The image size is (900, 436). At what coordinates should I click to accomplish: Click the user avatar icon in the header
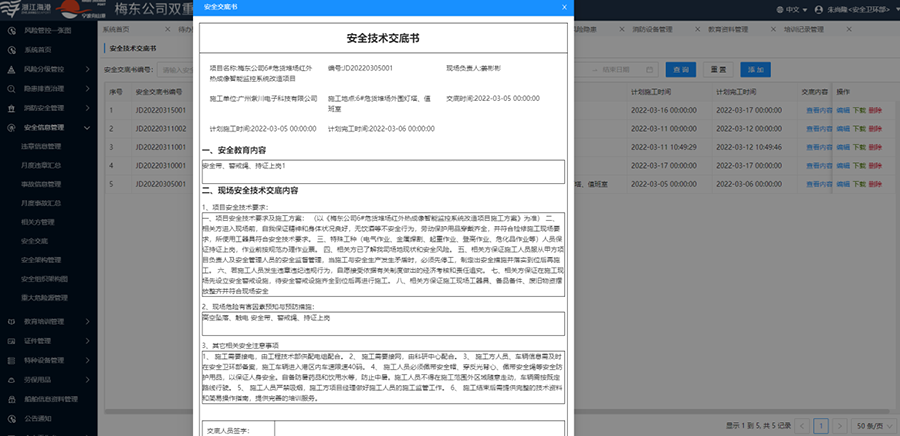pyautogui.click(x=818, y=10)
